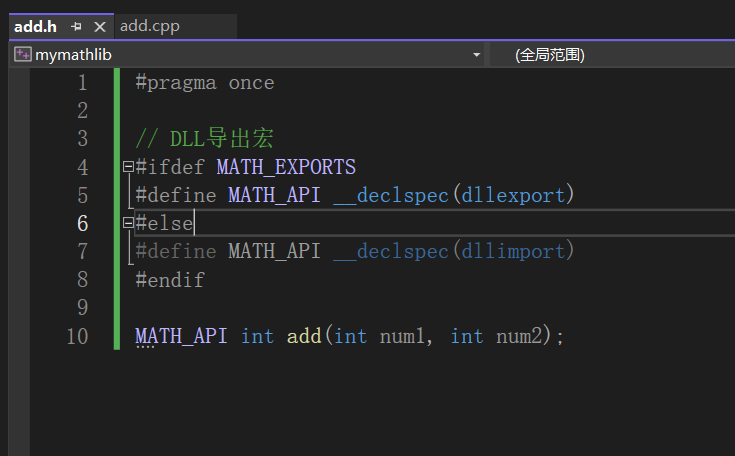Click line number 10 in gutter
Screen dimensions: 735x456
77,336
